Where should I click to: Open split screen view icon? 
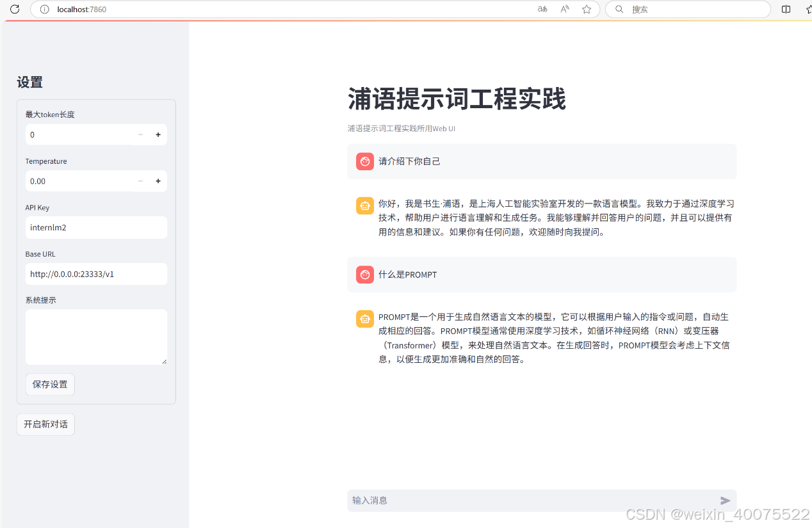(786, 9)
